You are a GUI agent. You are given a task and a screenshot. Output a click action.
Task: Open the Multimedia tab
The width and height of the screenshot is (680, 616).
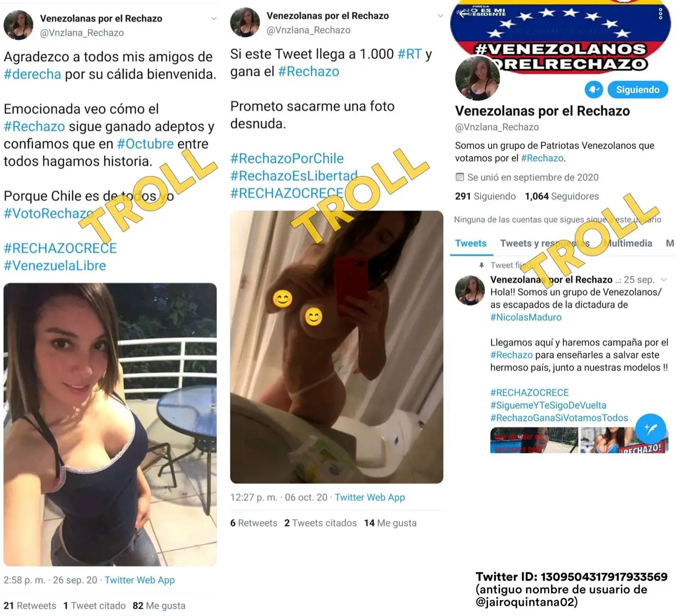[628, 243]
